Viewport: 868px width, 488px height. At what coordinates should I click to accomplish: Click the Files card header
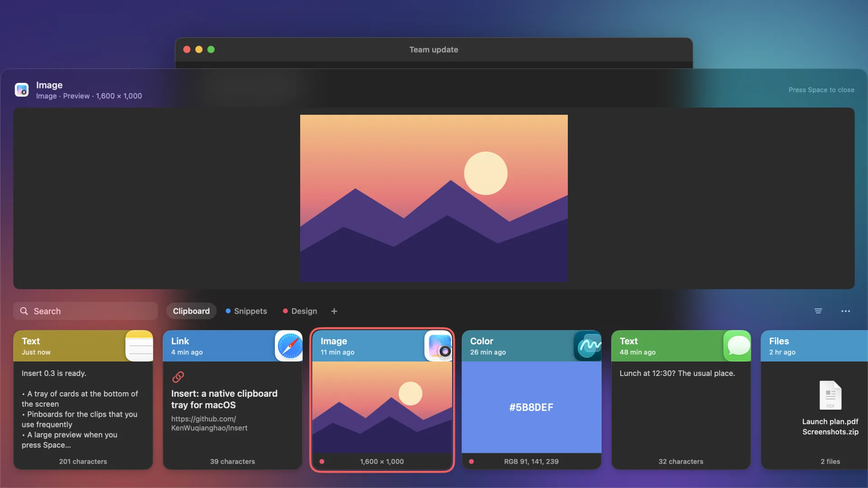[814, 346]
